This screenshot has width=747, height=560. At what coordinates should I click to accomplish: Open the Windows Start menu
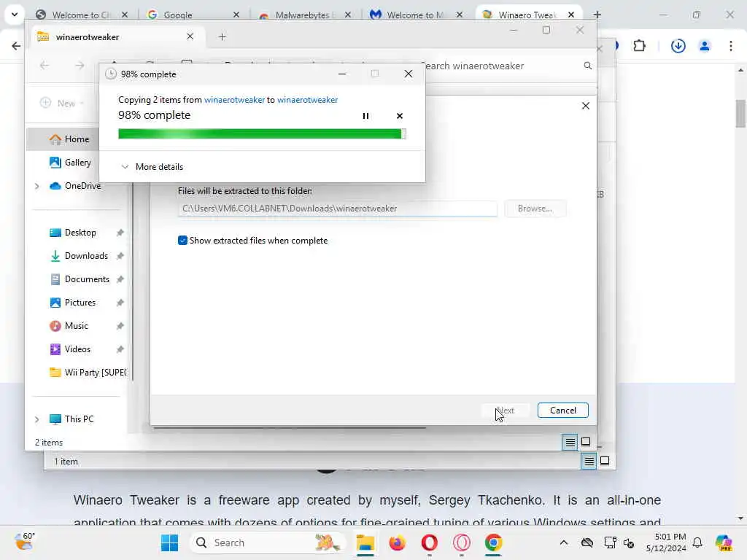[x=169, y=542]
